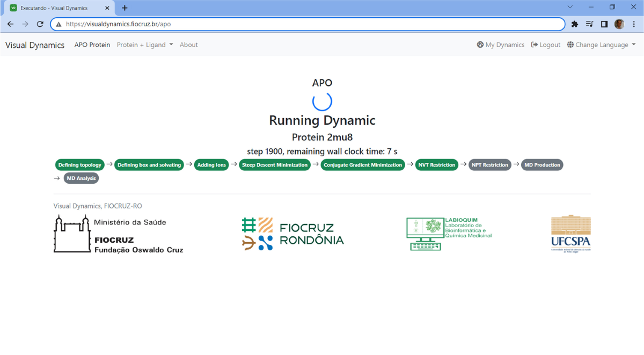The width and height of the screenshot is (644, 355).
Task: Click the browser back arrow
Action: [10, 24]
